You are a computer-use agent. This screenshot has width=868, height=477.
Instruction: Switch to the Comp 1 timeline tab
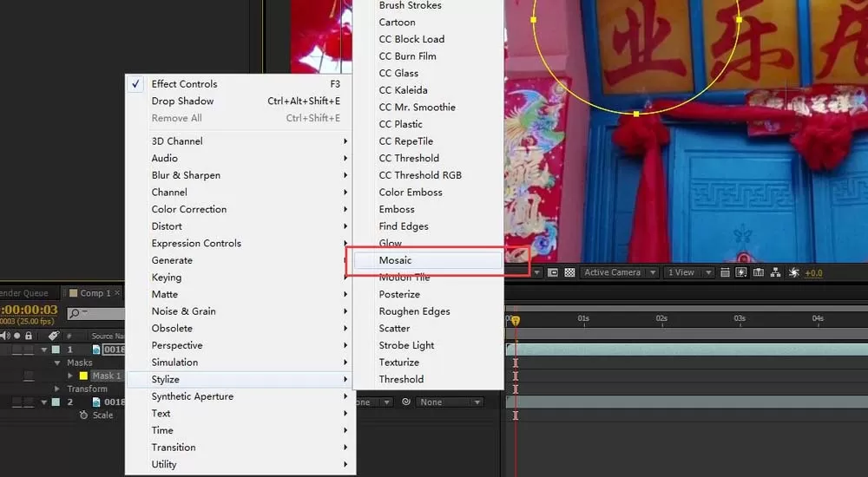pos(95,293)
